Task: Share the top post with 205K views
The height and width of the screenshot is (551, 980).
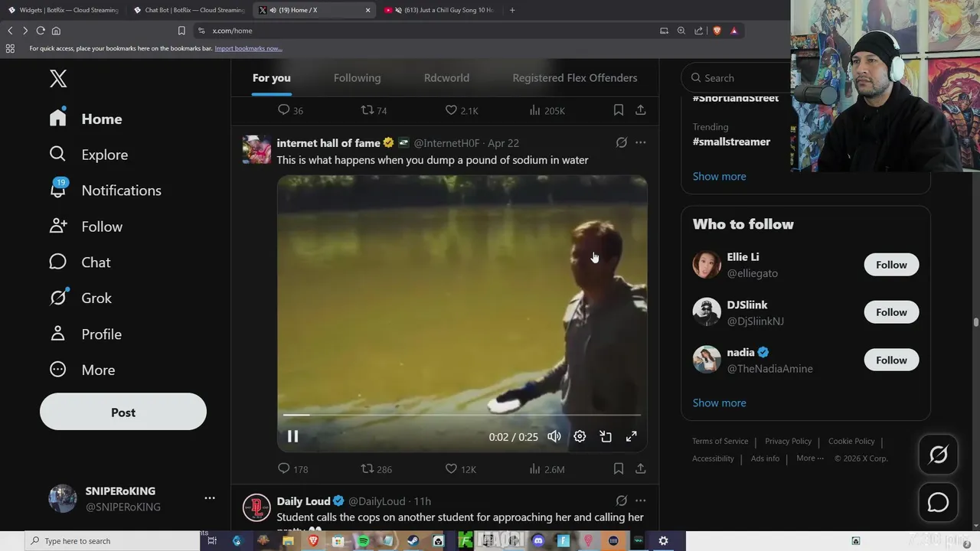Action: [640, 110]
